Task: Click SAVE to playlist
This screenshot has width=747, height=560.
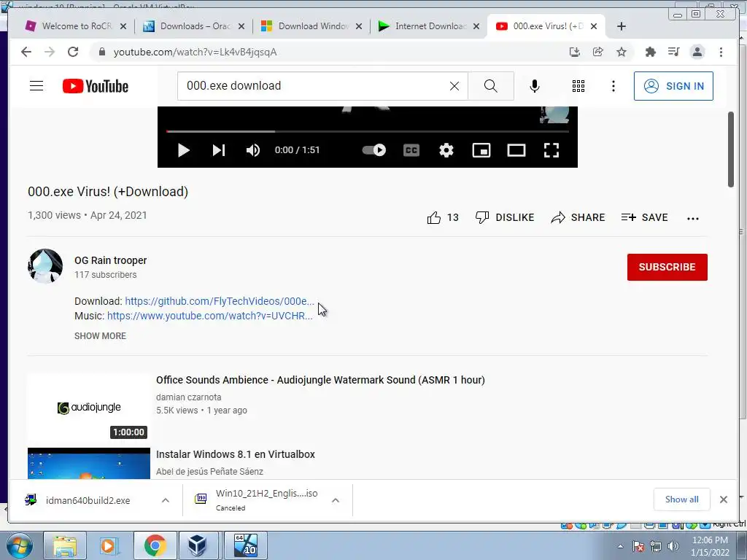Action: (645, 217)
